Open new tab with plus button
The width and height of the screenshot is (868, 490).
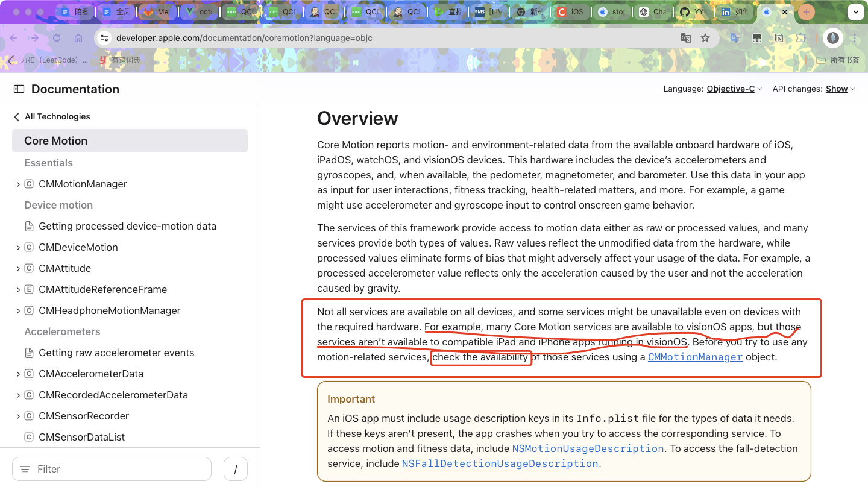807,12
